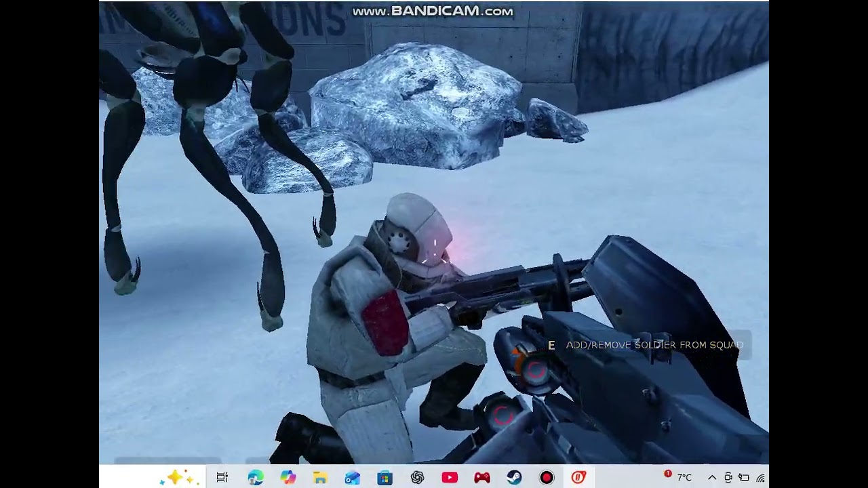Image resolution: width=868 pixels, height=488 pixels.
Task: Launch Microsoft Edge from the taskbar
Action: pyautogui.click(x=256, y=477)
